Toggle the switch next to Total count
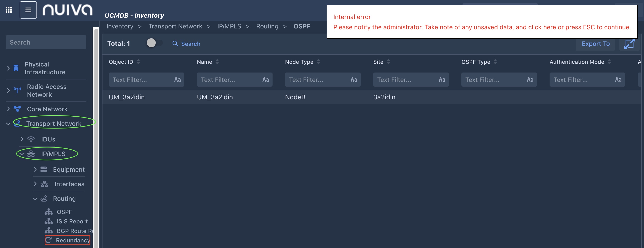Viewport: 644px width, 248px height. tap(154, 43)
